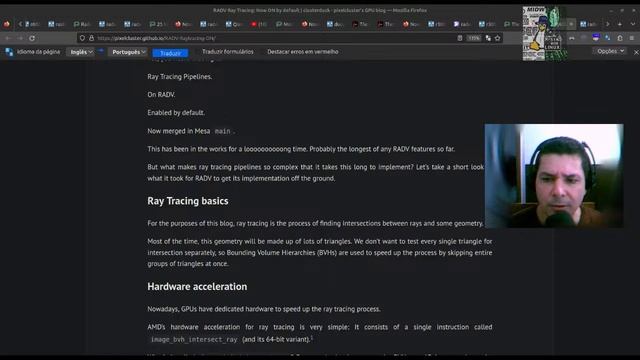Toggle reader view in the address bar

click(x=460, y=38)
